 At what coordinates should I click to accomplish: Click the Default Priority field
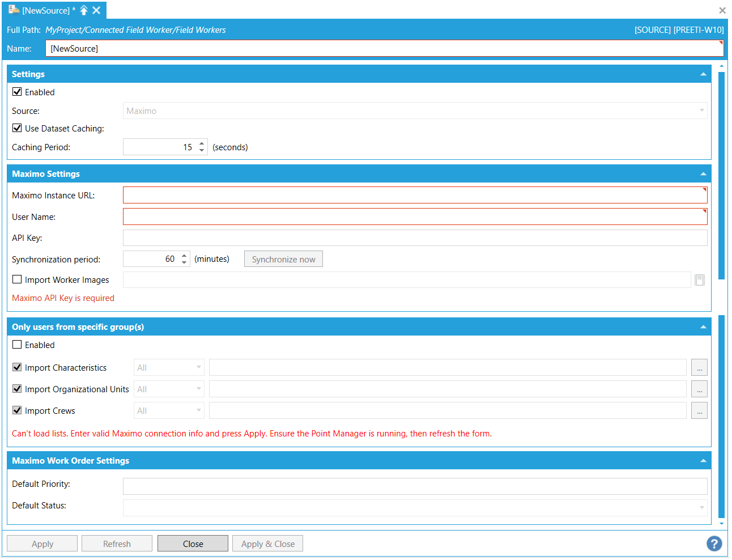coord(415,486)
